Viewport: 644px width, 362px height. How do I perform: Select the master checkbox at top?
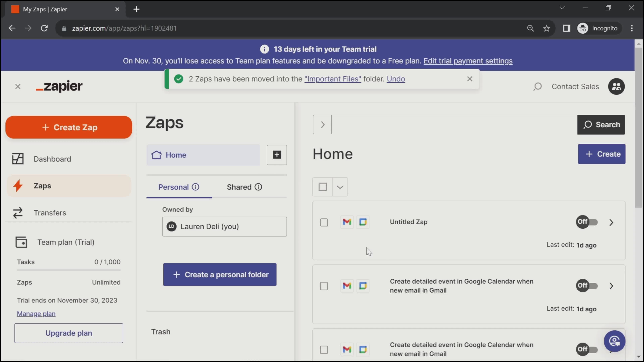pos(323,187)
